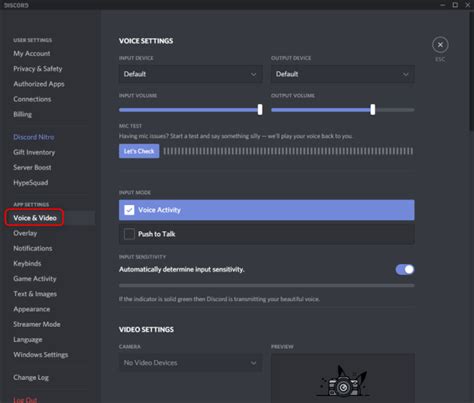View the Change Log
The height and width of the screenshot is (403, 474).
(31, 378)
